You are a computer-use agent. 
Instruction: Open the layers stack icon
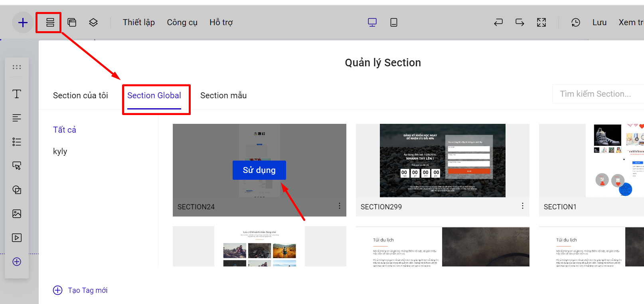click(93, 23)
